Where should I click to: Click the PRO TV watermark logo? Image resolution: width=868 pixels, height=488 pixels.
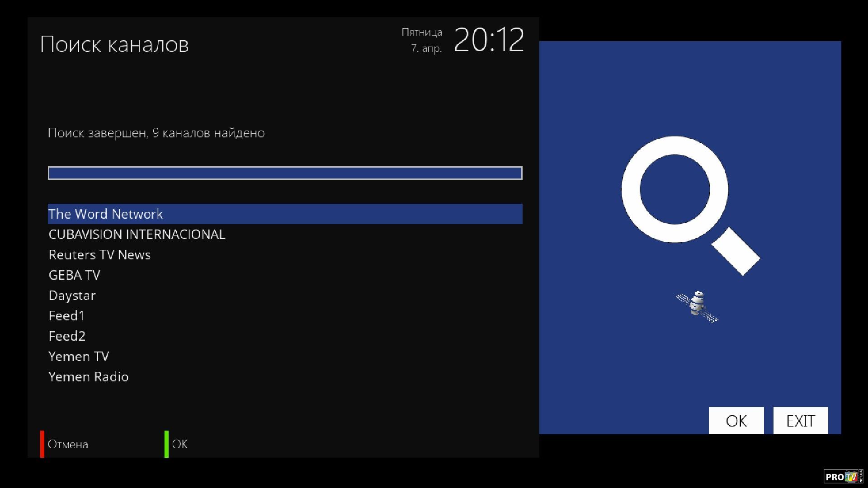point(843,476)
